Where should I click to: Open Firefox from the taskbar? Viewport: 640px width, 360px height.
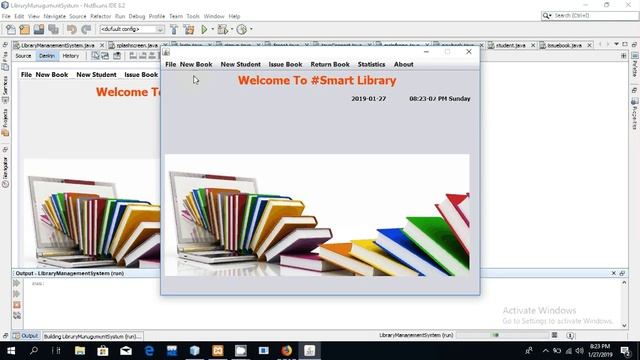click(287, 351)
